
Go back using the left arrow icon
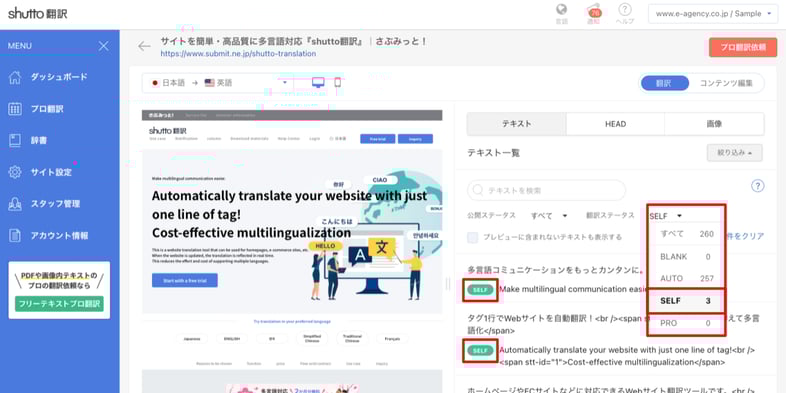tap(144, 47)
